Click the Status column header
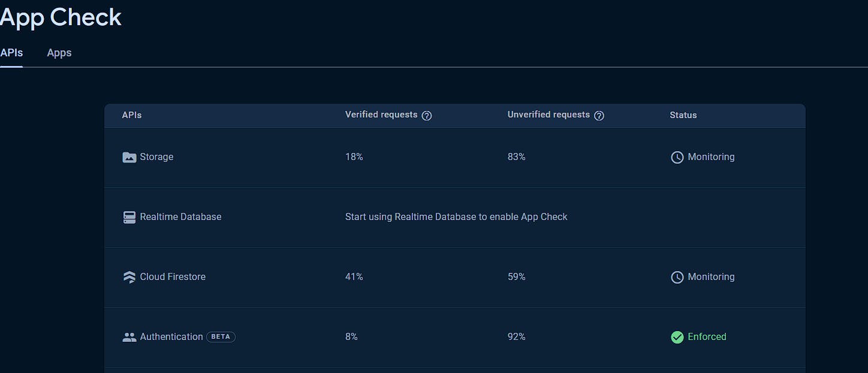Image resolution: width=868 pixels, height=373 pixels. click(x=683, y=115)
